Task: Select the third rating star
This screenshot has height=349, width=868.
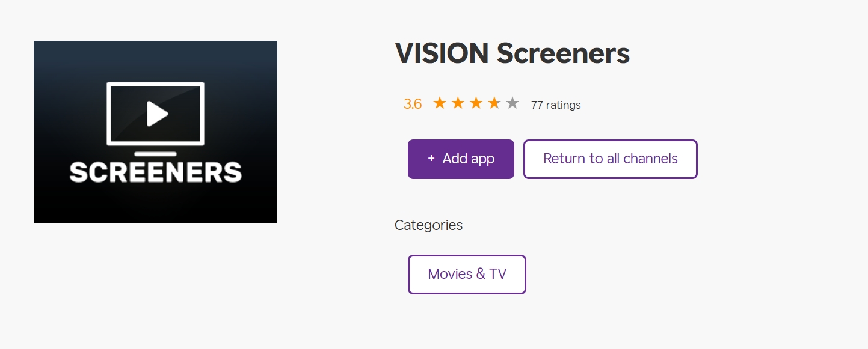Action: [x=476, y=103]
